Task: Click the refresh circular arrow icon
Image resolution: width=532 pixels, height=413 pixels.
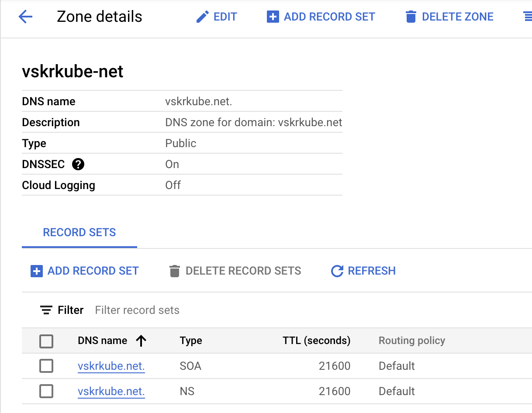Action: coord(337,271)
